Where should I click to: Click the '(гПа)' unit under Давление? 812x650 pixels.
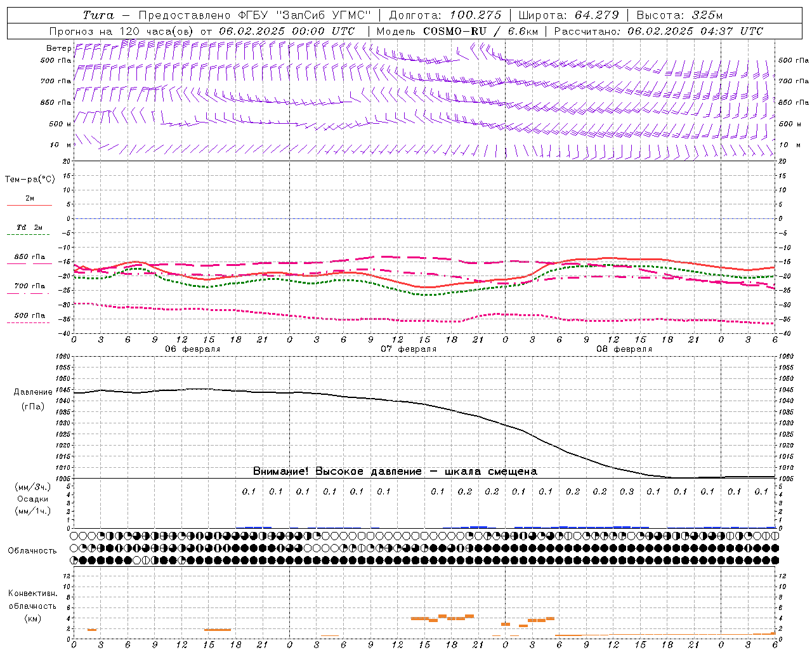tap(32, 407)
